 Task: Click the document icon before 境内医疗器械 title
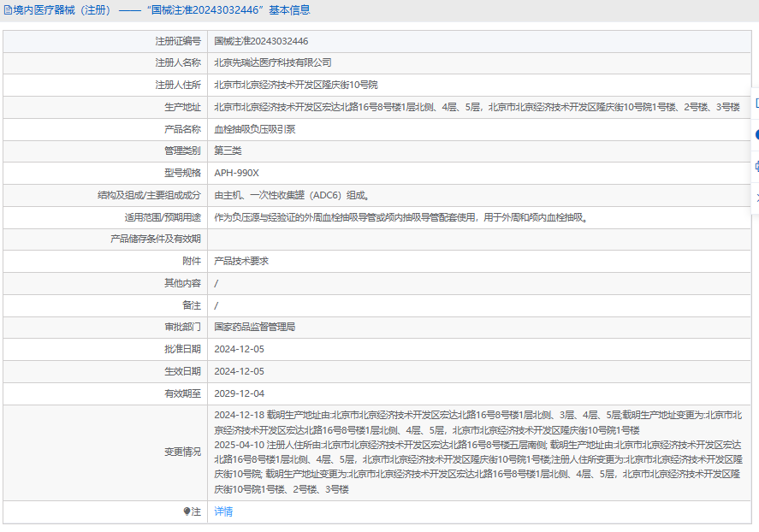(x=8, y=10)
